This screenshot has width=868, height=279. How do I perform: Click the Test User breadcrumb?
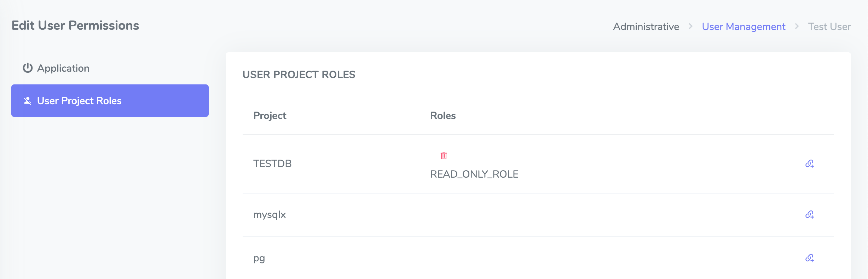(x=829, y=26)
